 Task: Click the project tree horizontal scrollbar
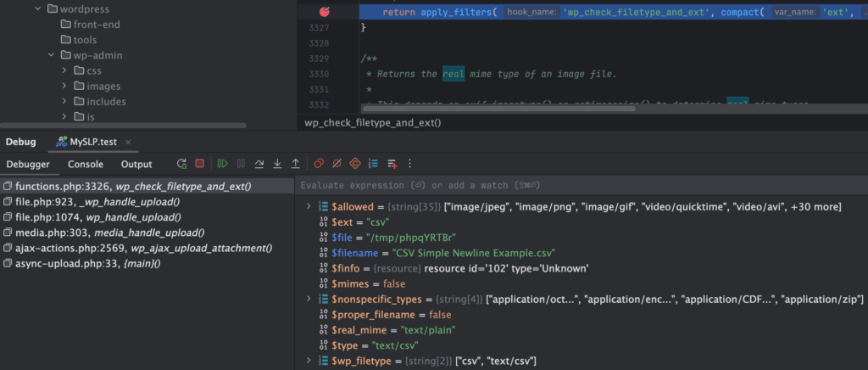coord(123,126)
